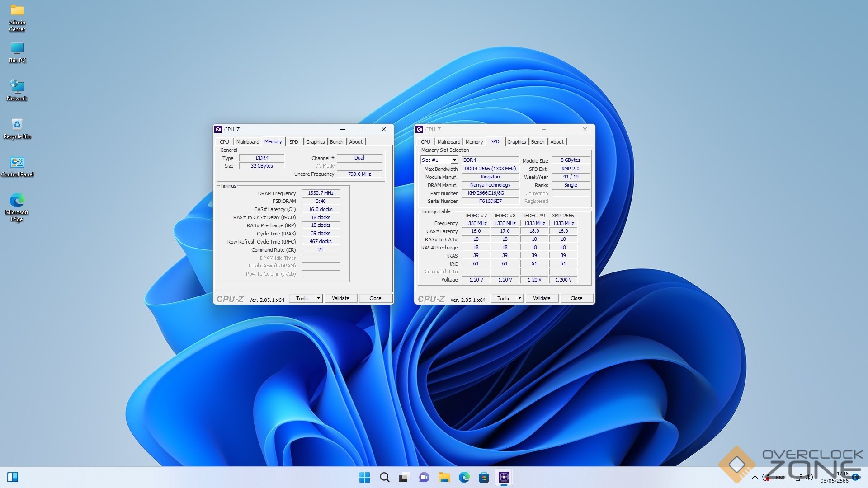Click Validate button in Memory window

pos(340,298)
